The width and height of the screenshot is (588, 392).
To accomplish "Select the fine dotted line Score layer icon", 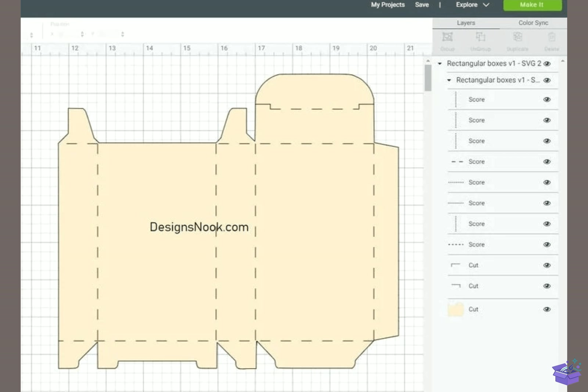I will (456, 182).
